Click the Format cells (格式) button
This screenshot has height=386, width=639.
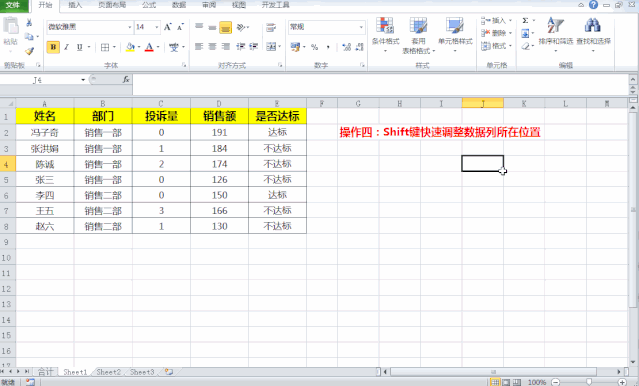pyautogui.click(x=496, y=46)
